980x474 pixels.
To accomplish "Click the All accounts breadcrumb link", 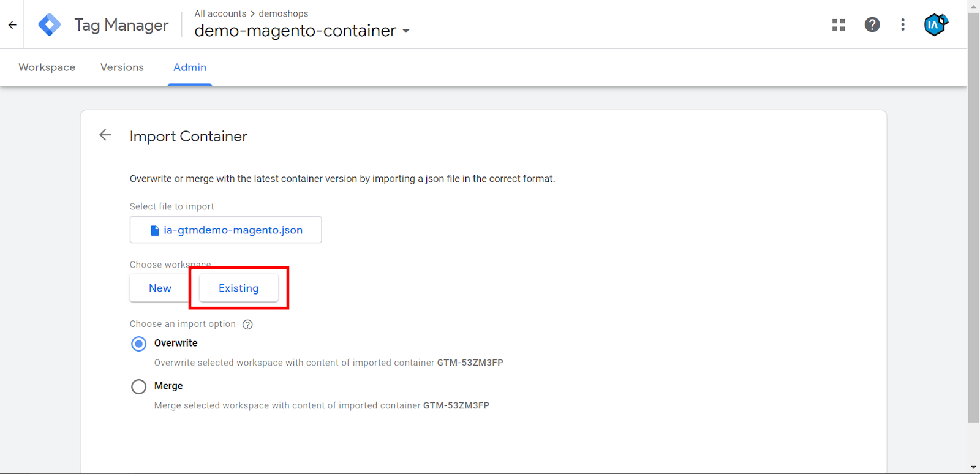I will [220, 13].
